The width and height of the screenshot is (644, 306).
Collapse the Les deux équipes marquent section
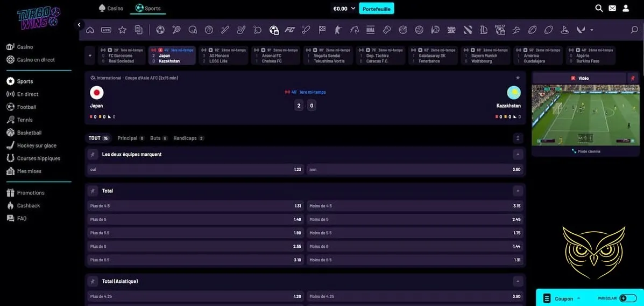tap(518, 155)
